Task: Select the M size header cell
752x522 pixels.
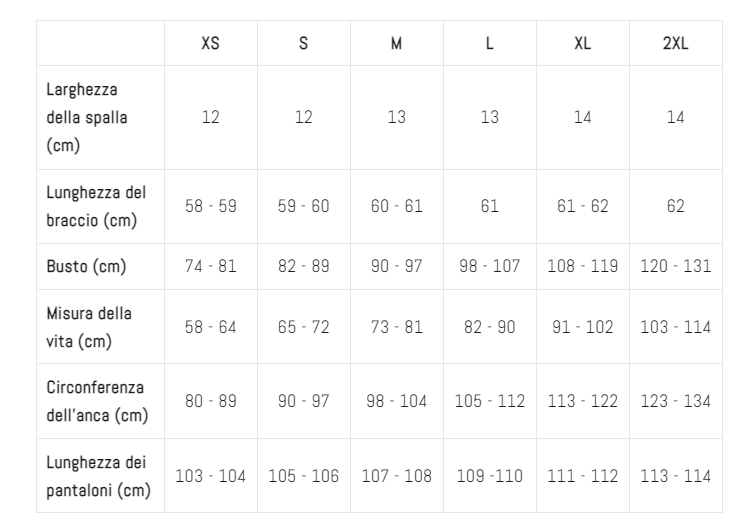Action: [396, 44]
